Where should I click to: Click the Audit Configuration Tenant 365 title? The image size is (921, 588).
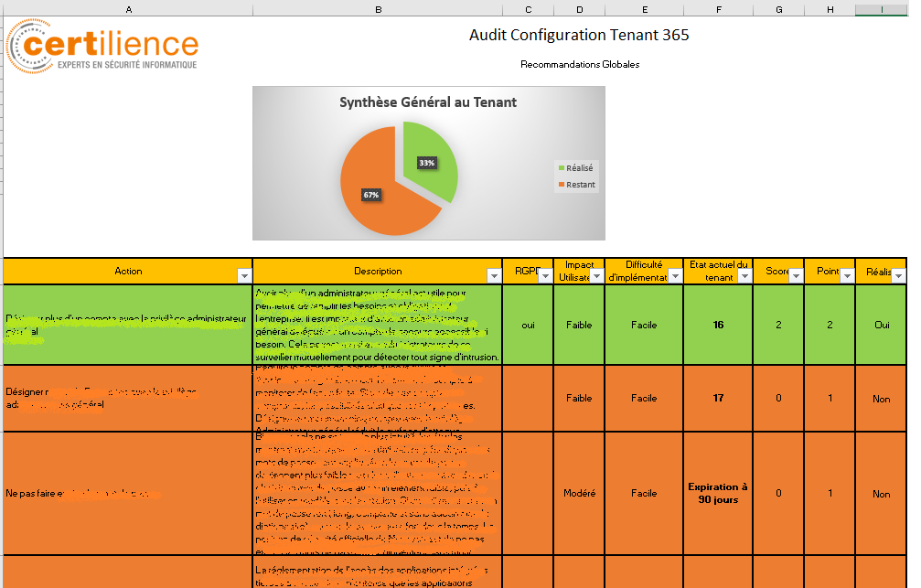click(x=579, y=36)
